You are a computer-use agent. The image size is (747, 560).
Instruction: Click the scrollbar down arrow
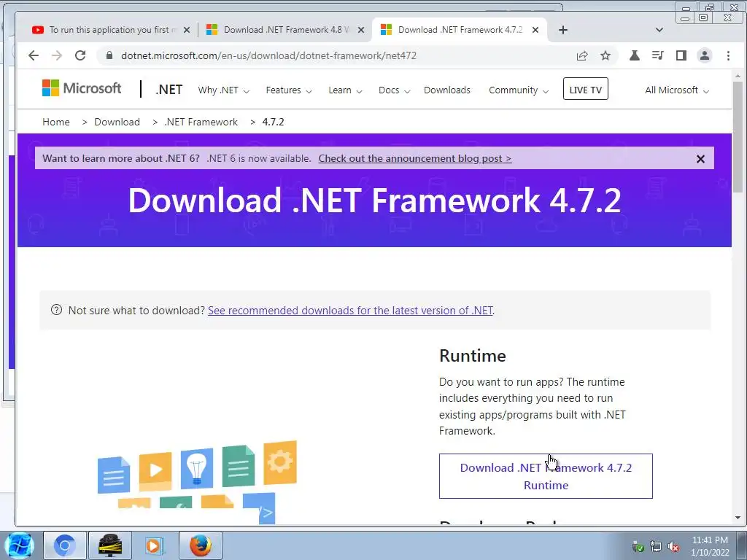738,518
